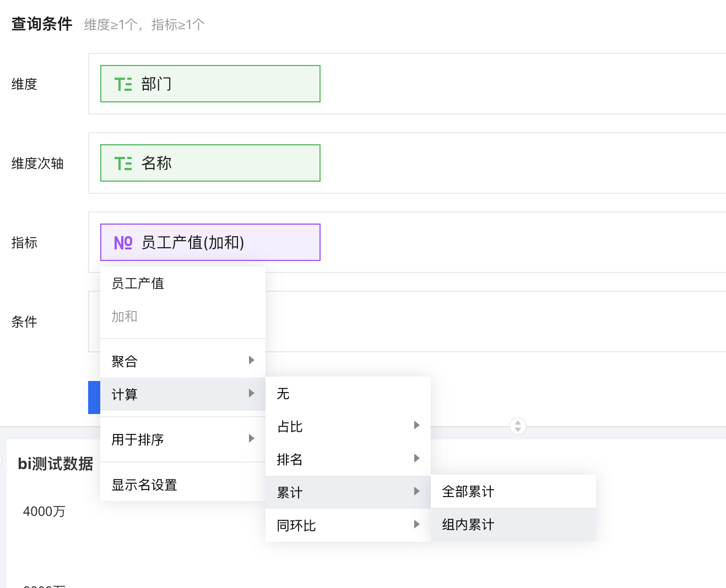The height and width of the screenshot is (588, 726).
Task: Click the blue button behind the menu
Action: click(94, 397)
